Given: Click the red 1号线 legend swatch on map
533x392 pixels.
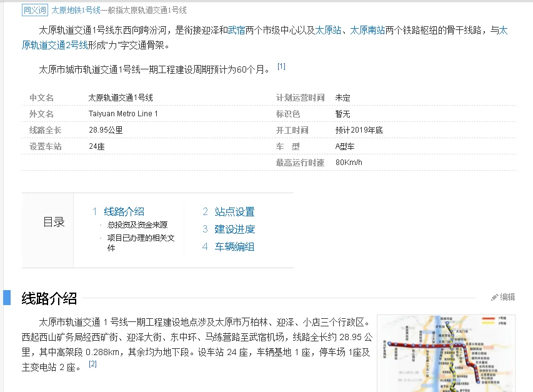Looking at the screenshot, I should click(x=488, y=318).
